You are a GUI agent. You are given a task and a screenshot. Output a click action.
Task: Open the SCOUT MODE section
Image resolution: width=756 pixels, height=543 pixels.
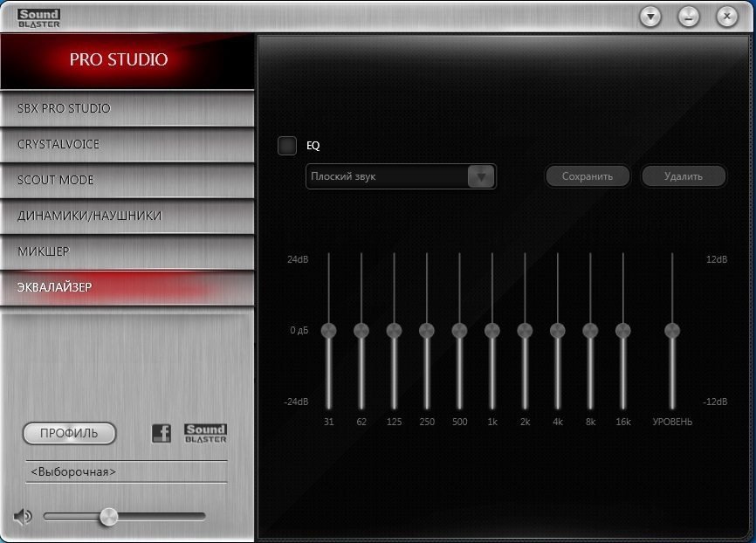click(x=127, y=180)
